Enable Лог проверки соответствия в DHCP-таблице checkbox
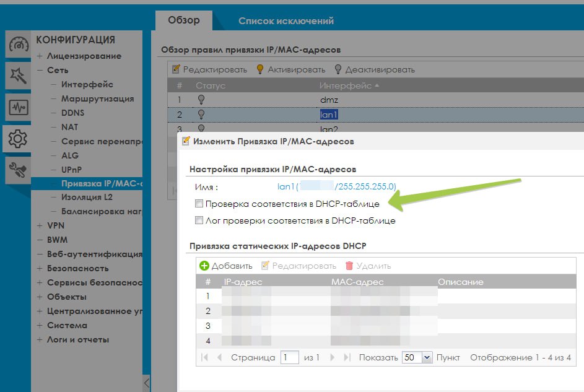Screen dimensions: 584x392 [199, 220]
